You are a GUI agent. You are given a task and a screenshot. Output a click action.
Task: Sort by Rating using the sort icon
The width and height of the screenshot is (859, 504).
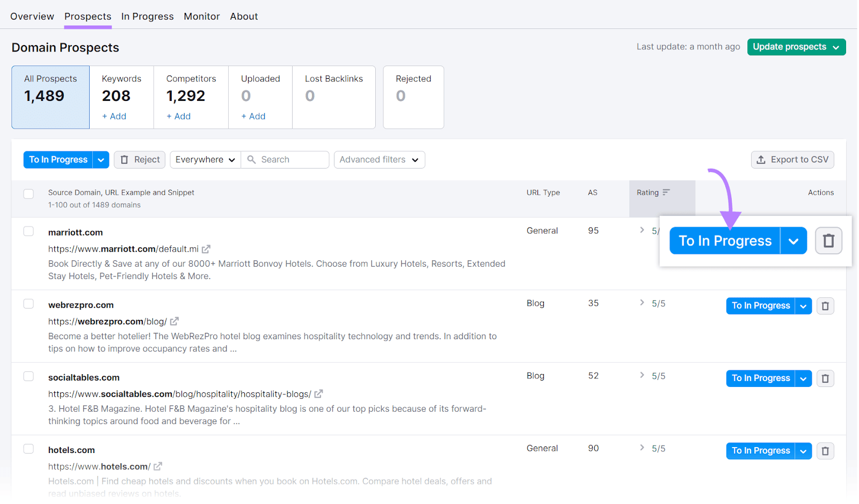(667, 192)
